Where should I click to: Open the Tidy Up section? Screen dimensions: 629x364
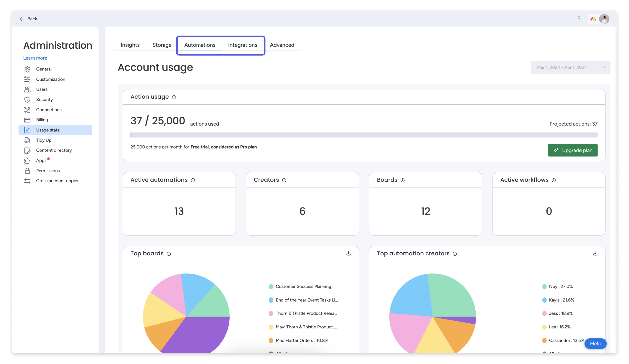tap(44, 140)
